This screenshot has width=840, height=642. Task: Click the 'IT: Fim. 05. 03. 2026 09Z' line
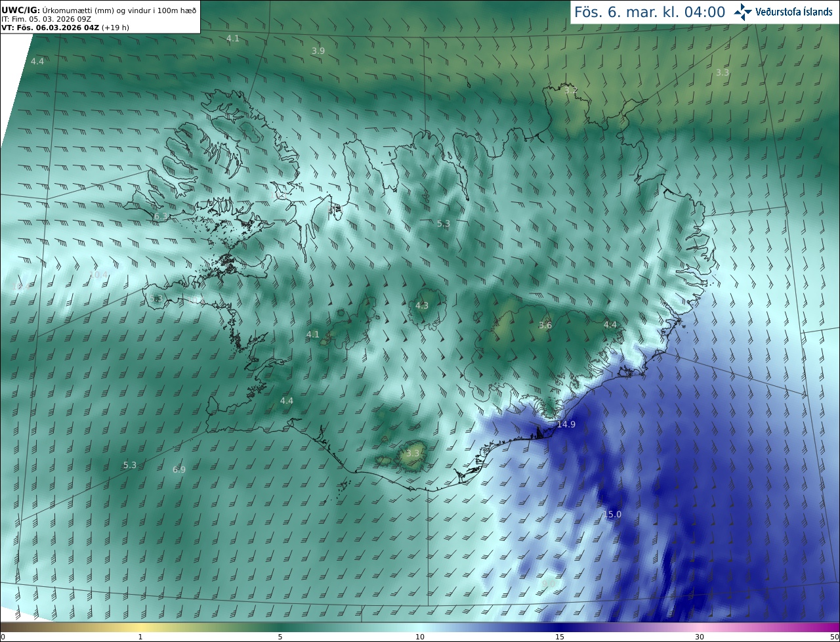pyautogui.click(x=45, y=20)
